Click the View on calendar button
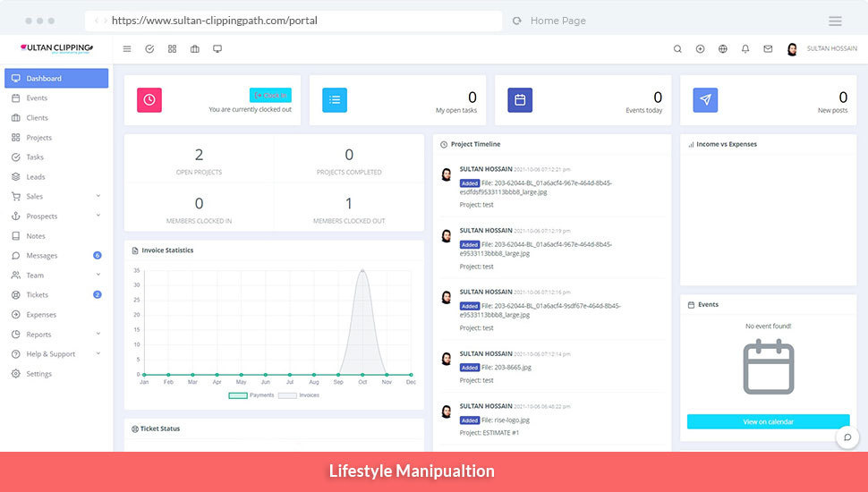Screen dimensions: 868x492 [x=769, y=421]
